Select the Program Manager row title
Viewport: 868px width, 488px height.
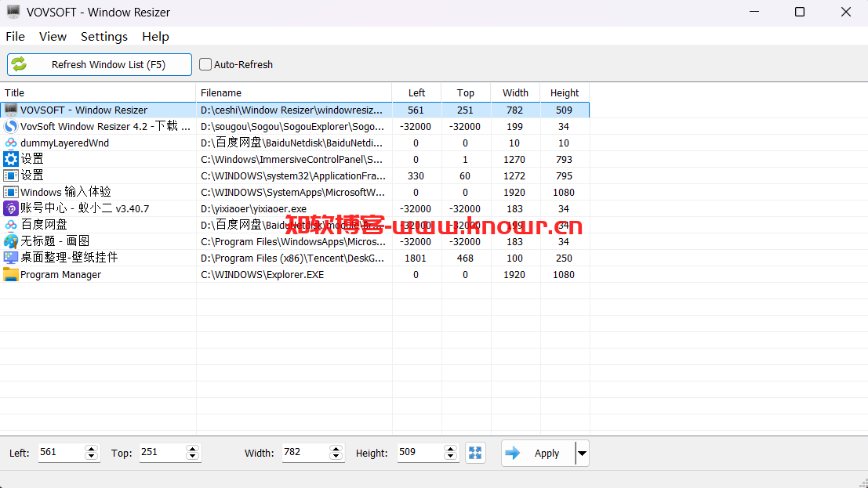(x=61, y=274)
